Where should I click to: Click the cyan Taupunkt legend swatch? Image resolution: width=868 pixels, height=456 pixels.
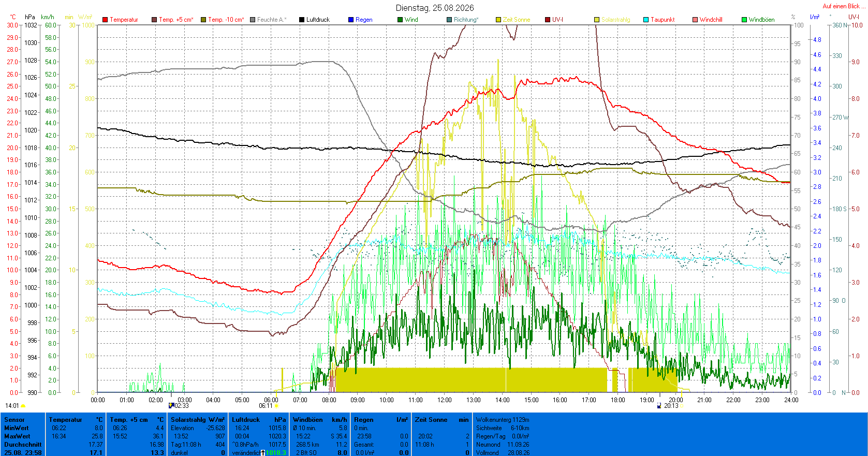[x=646, y=20]
